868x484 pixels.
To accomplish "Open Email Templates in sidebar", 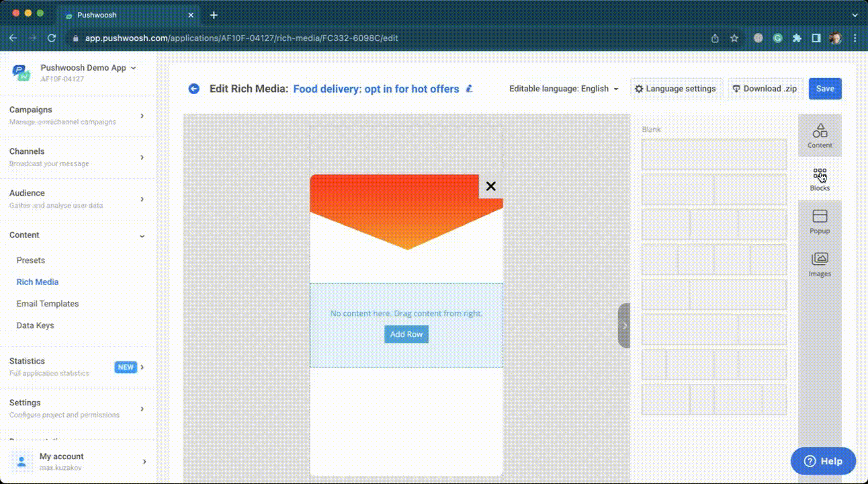I will pos(48,304).
